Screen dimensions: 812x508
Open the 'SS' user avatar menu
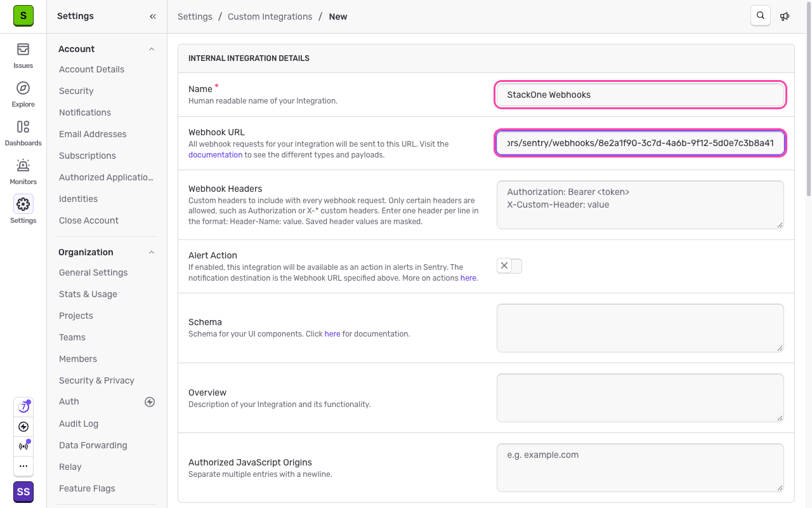coord(23,492)
